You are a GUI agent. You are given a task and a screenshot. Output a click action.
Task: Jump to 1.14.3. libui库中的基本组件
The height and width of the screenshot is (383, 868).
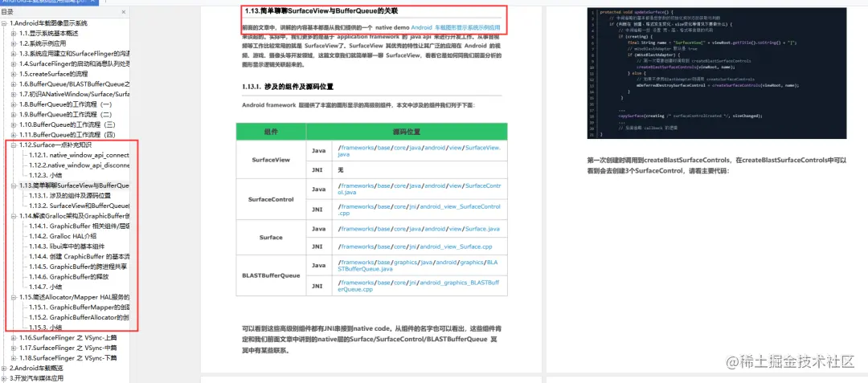pyautogui.click(x=67, y=246)
